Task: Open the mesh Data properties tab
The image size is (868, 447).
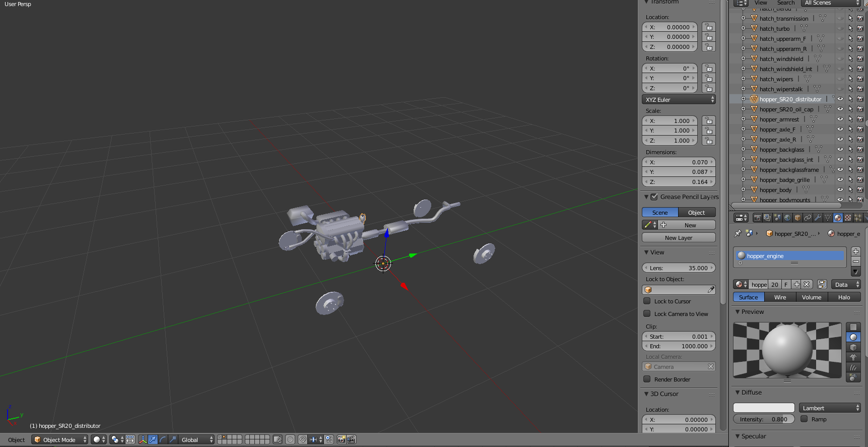Action: pyautogui.click(x=828, y=218)
